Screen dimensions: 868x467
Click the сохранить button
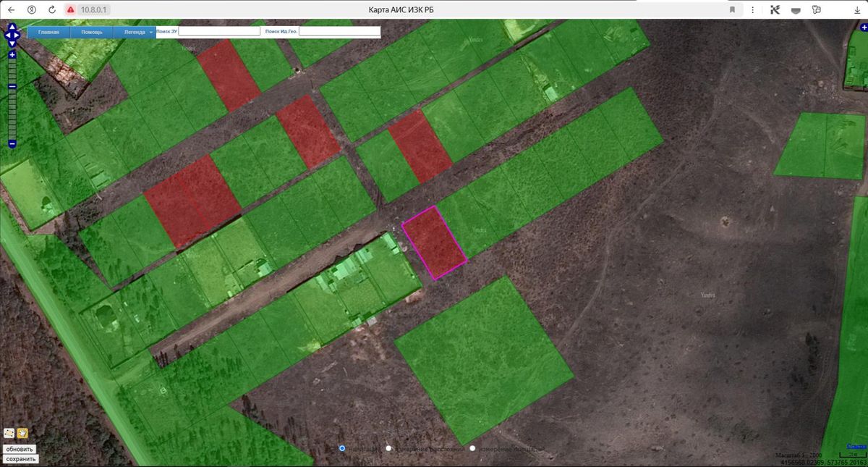click(21, 459)
